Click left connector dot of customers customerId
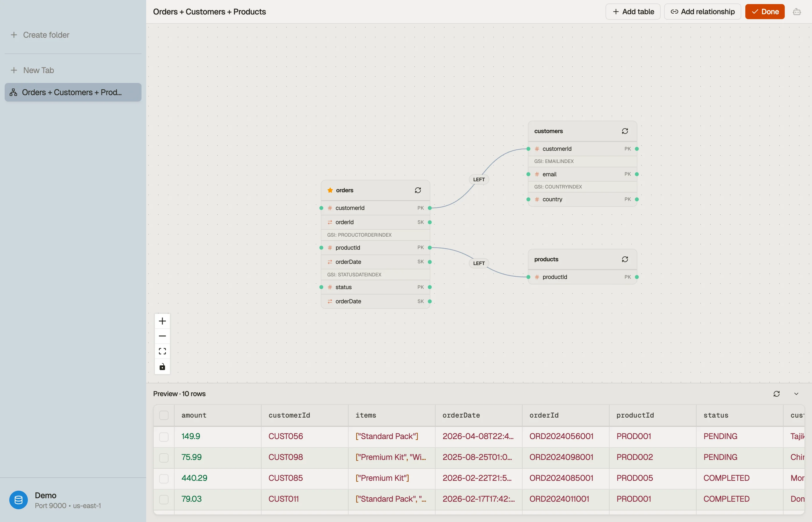The width and height of the screenshot is (812, 522). (x=528, y=149)
